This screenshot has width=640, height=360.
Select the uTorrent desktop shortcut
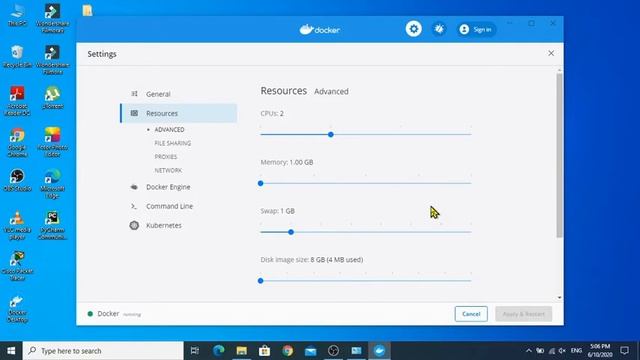point(53,98)
